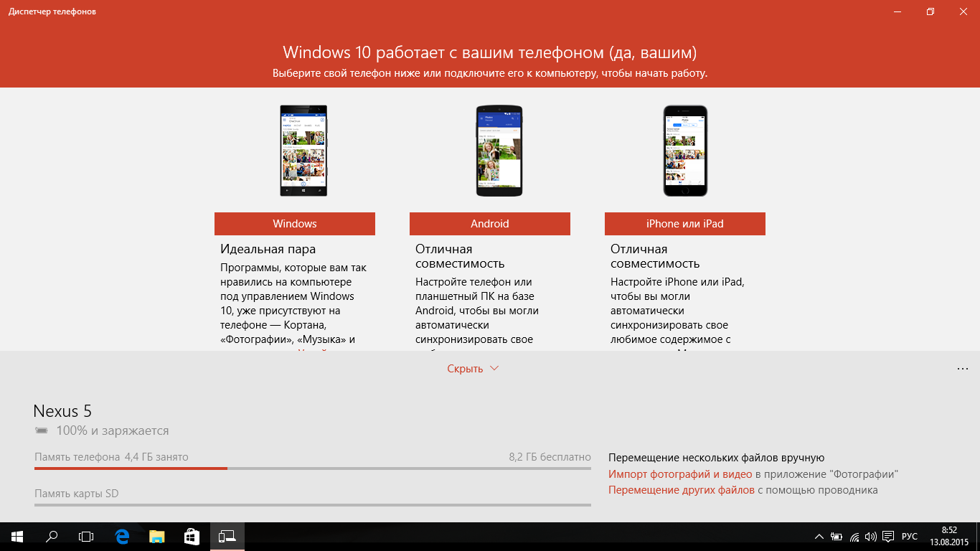Click the Windows phone image
The width and height of the screenshot is (980, 551).
pyautogui.click(x=303, y=151)
